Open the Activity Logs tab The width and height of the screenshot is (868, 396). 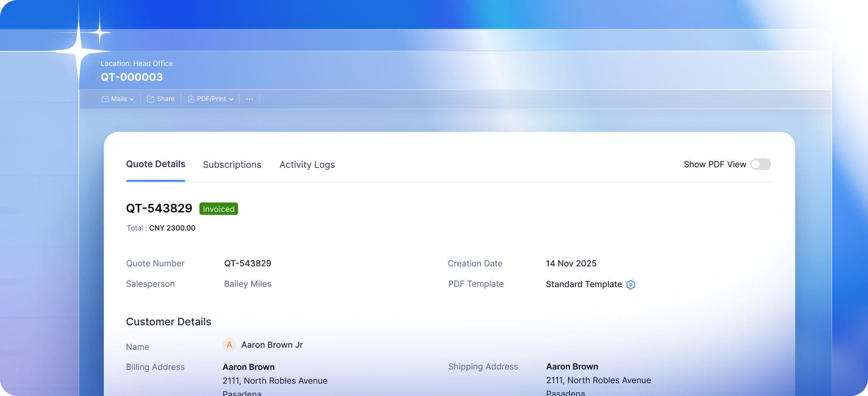307,165
